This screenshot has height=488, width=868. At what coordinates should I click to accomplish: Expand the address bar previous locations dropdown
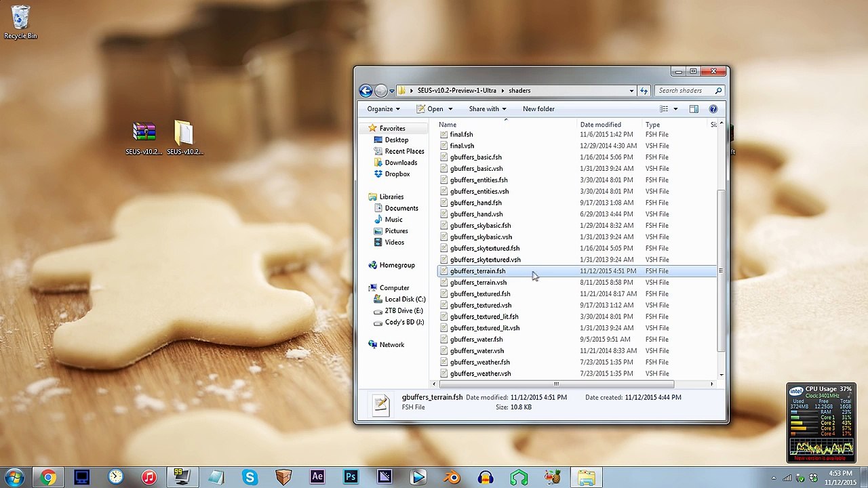point(631,91)
